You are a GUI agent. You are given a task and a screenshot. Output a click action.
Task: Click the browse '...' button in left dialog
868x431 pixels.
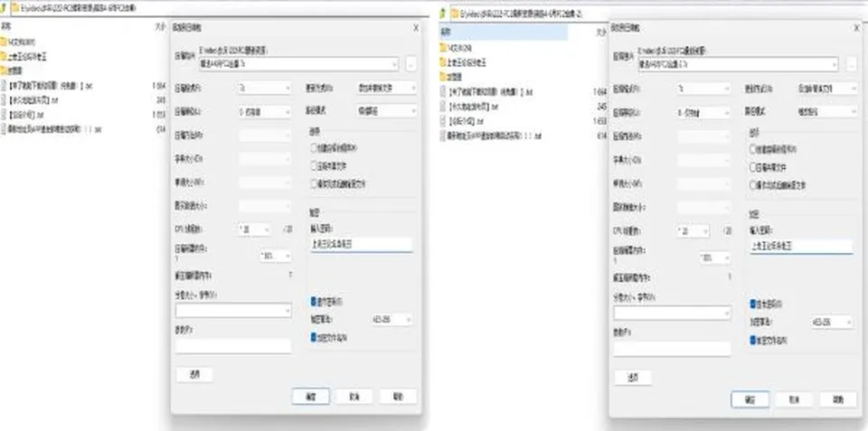tap(410, 64)
